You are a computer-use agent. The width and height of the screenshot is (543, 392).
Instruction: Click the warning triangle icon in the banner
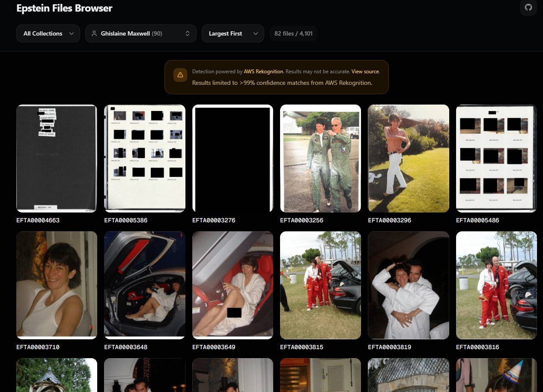180,75
